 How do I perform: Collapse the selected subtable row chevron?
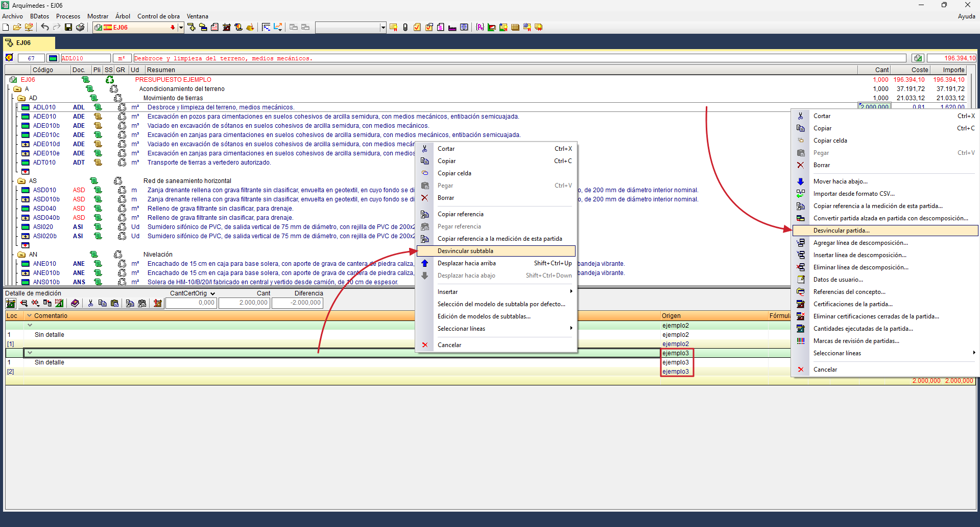30,353
